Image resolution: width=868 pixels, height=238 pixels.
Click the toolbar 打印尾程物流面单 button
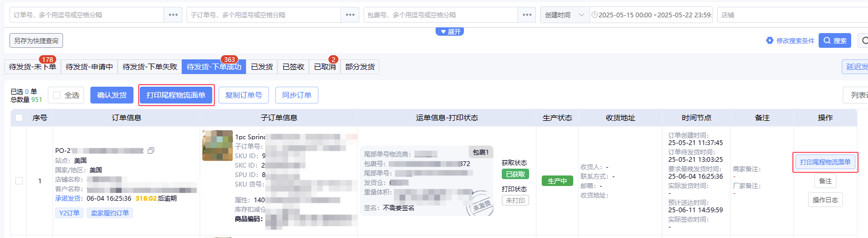pos(176,95)
